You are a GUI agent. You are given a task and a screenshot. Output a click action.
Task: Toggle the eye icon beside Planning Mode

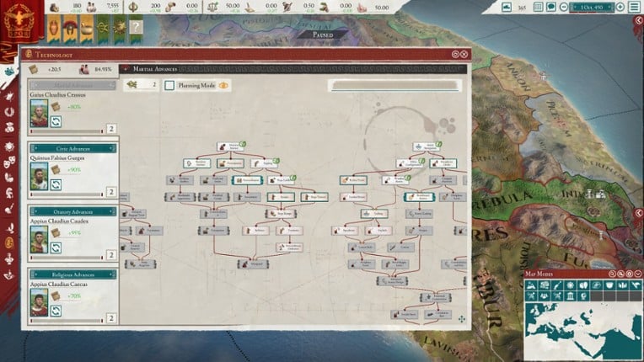[x=224, y=85]
